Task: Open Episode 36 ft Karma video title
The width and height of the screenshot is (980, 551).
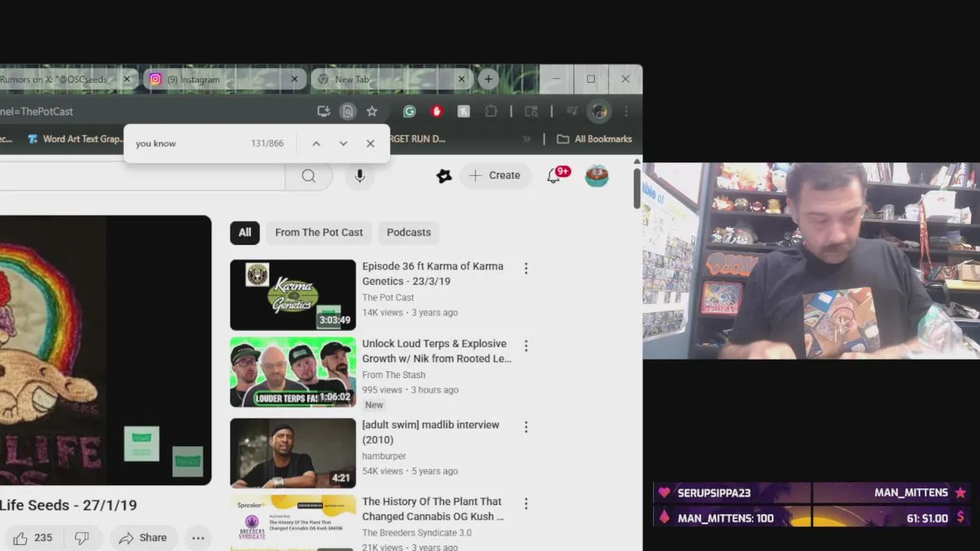Action: (433, 274)
